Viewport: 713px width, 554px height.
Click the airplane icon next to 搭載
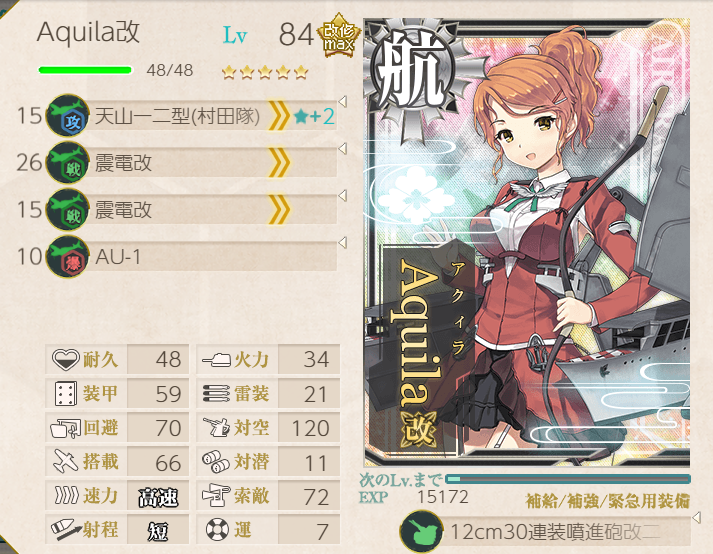[66, 461]
